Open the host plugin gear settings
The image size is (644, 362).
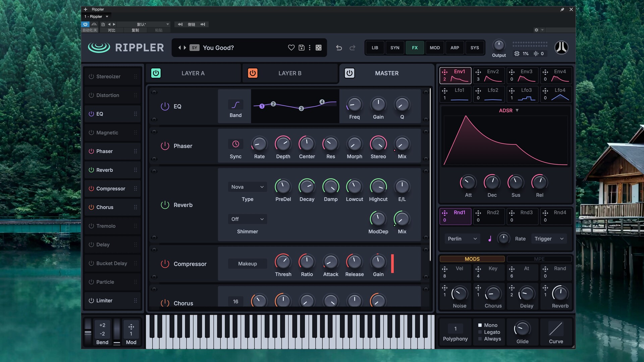pos(536,30)
